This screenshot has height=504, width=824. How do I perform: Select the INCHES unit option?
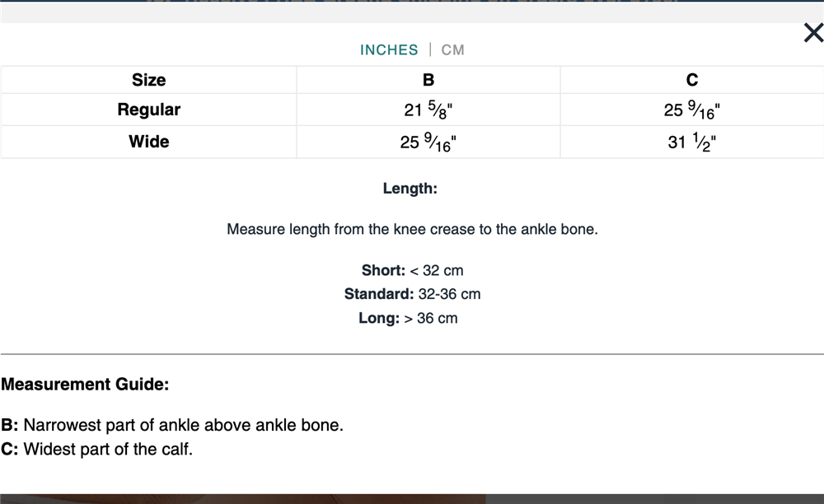(x=389, y=50)
